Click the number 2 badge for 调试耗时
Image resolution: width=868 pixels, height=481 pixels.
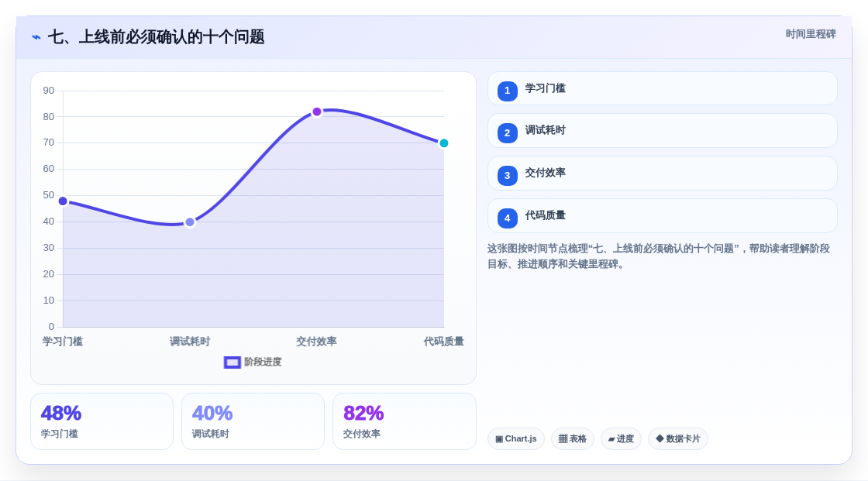coord(507,133)
